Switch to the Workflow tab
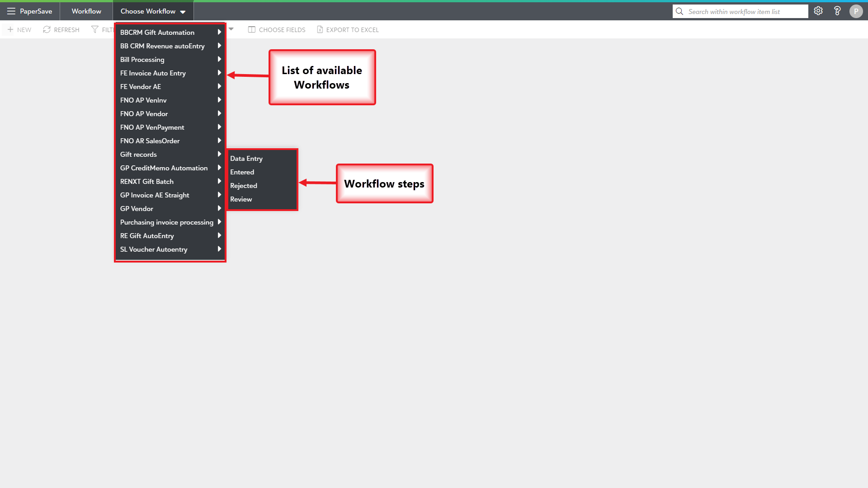Screen dimensions: 868x488 (x=86, y=11)
